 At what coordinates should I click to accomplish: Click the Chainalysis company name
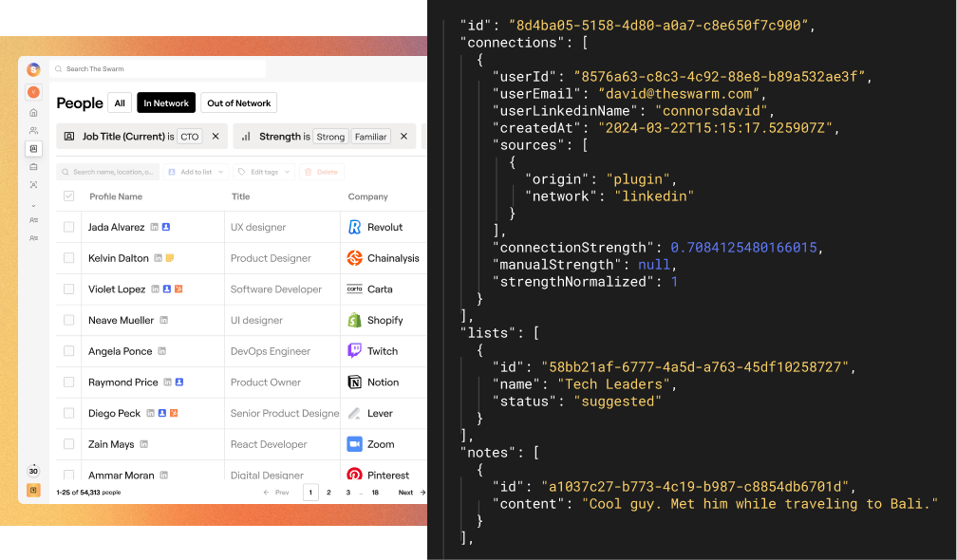[x=393, y=258]
